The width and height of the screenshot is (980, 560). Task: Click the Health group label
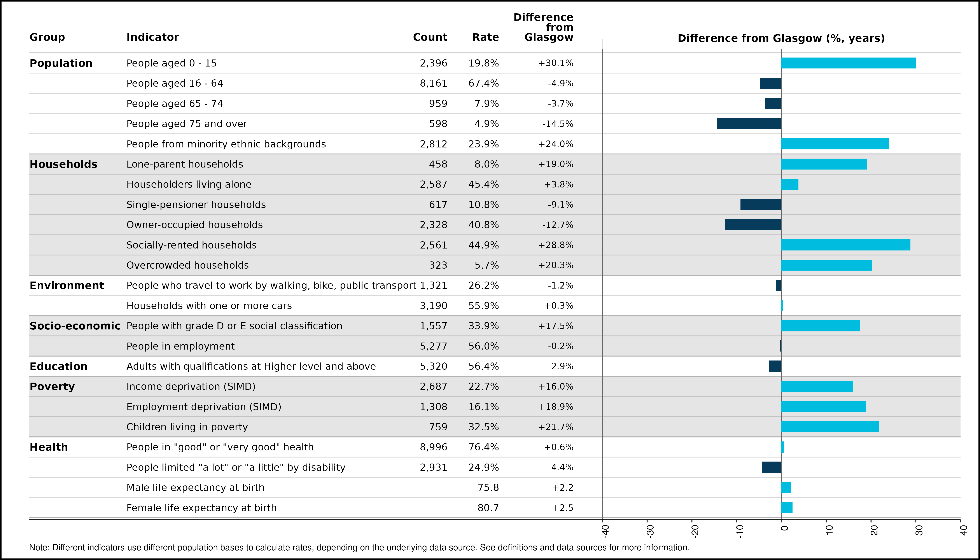(49, 447)
